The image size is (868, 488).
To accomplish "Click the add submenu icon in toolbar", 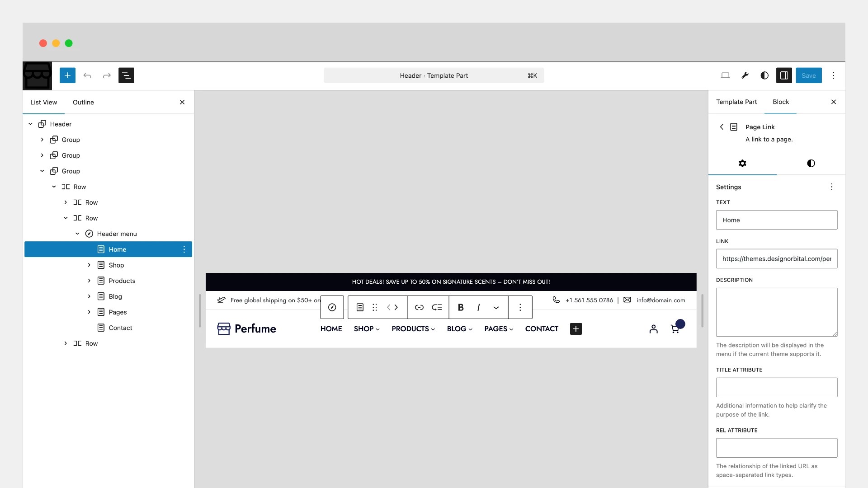I will coord(437,307).
